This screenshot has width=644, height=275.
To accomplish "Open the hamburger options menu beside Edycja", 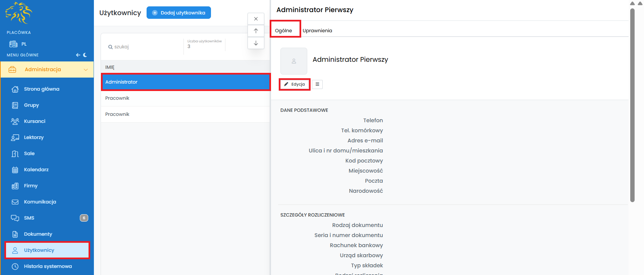I will point(317,84).
